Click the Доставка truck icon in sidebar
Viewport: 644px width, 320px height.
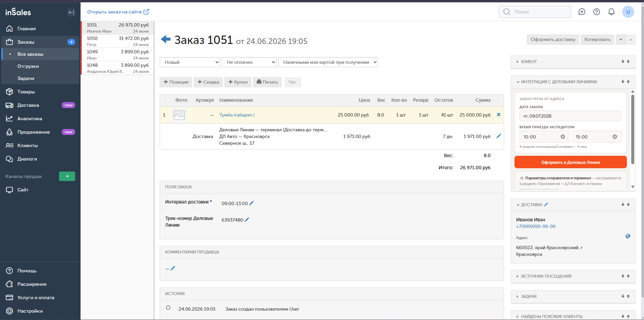[9, 105]
